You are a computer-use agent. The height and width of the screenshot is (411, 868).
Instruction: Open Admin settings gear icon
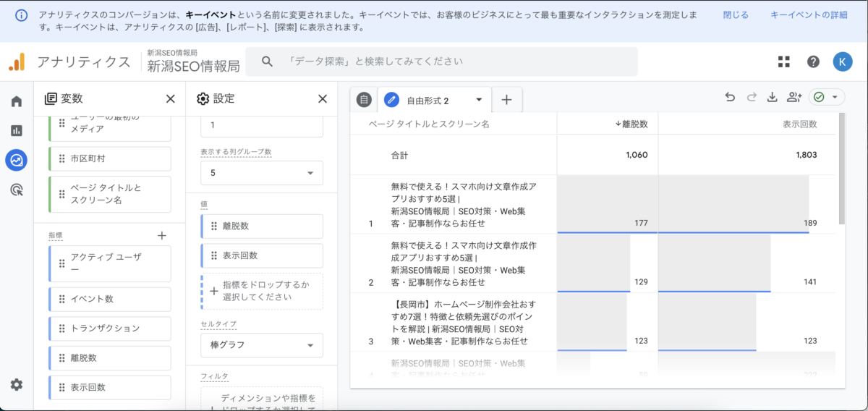(x=16, y=384)
